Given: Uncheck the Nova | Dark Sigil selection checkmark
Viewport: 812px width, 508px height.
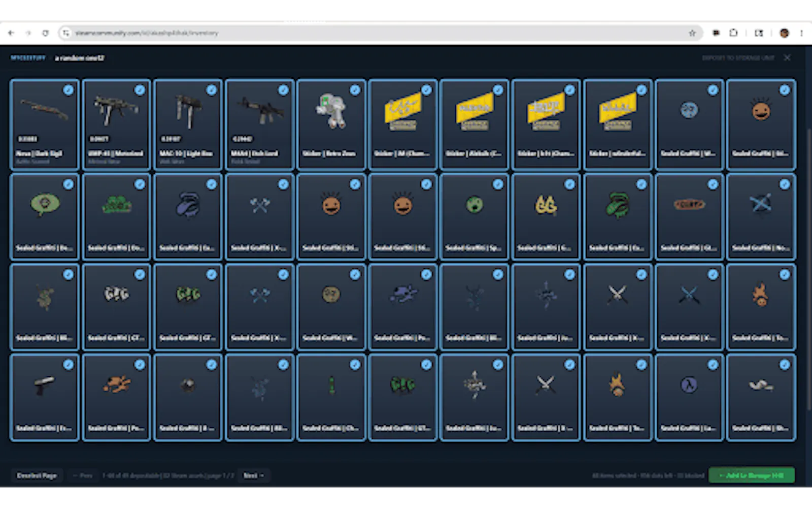Looking at the screenshot, I should (68, 90).
